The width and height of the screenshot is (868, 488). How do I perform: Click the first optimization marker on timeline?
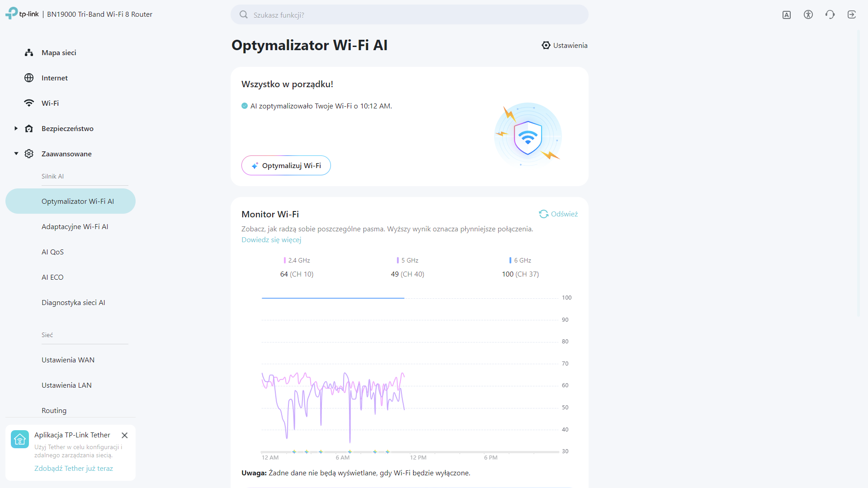294,451
